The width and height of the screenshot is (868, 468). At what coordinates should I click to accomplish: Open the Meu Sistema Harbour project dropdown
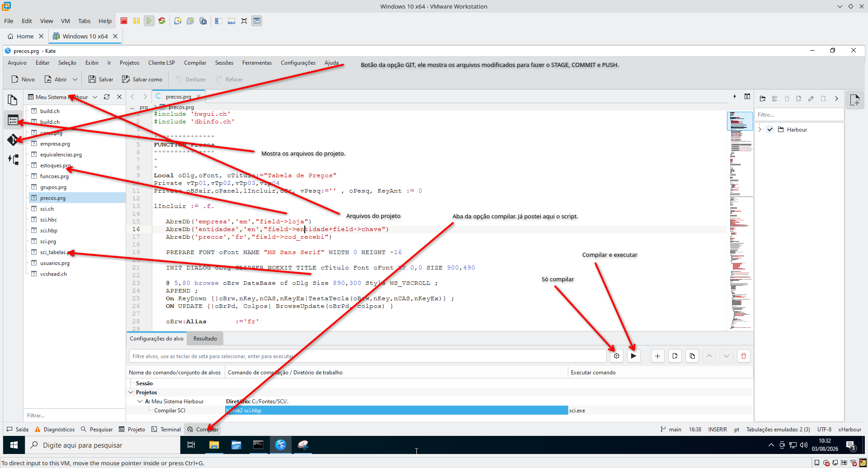[x=95, y=97]
